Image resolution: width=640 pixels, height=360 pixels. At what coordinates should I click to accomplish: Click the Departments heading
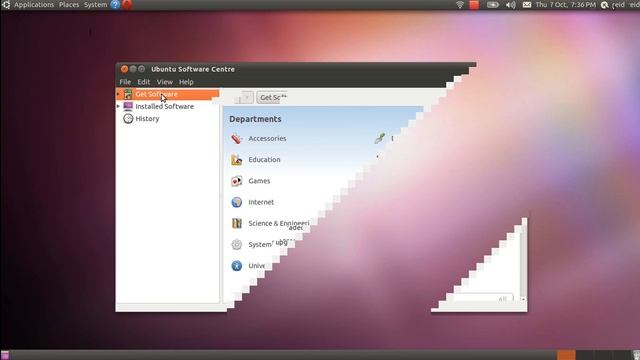point(255,119)
